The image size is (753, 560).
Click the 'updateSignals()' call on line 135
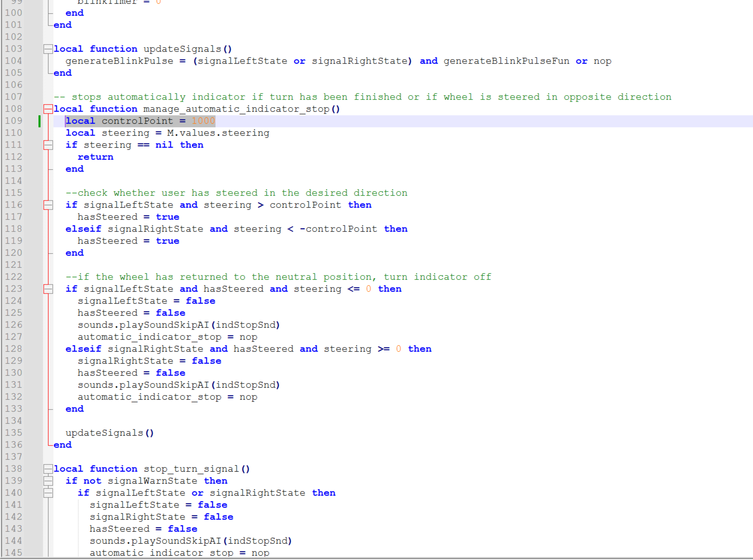(110, 433)
